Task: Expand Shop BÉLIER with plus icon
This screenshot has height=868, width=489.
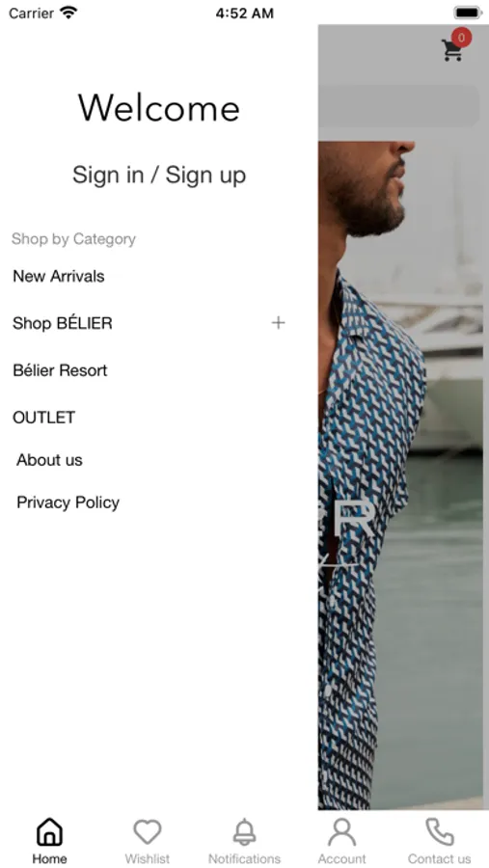Action: point(278,323)
